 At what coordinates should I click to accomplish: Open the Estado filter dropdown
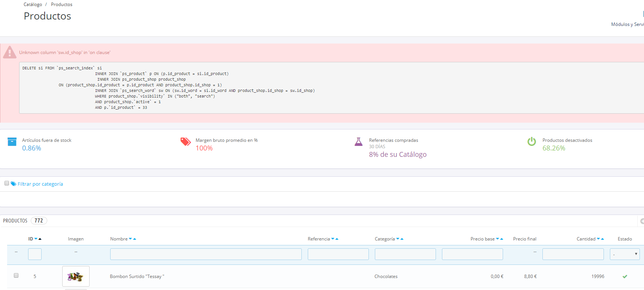pyautogui.click(x=625, y=254)
